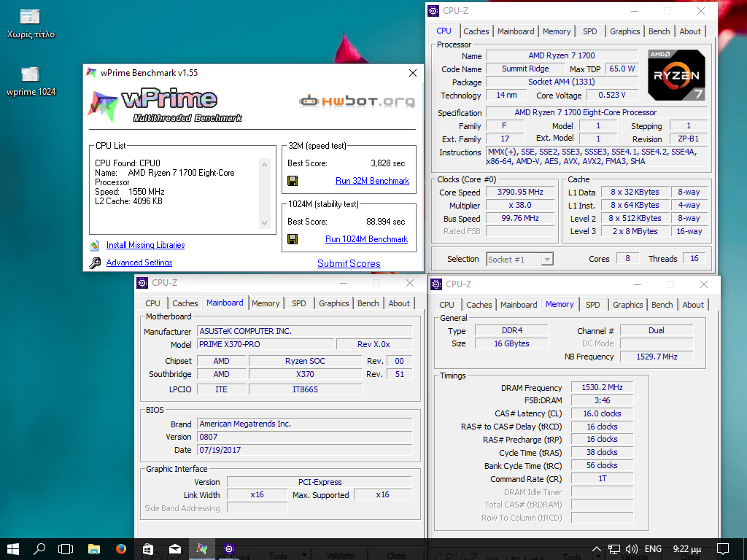Click 'AMD Ryzen 7 1700' Name field
747x560 pixels.
561,55
